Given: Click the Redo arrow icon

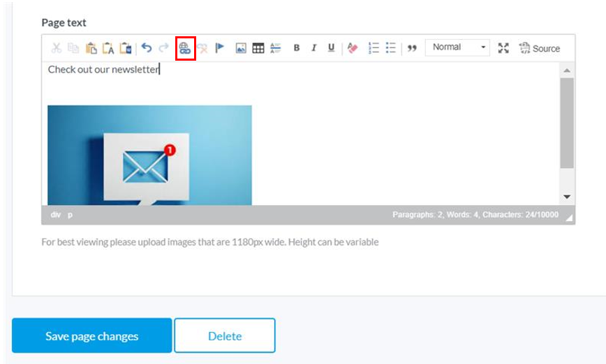Looking at the screenshot, I should (164, 47).
